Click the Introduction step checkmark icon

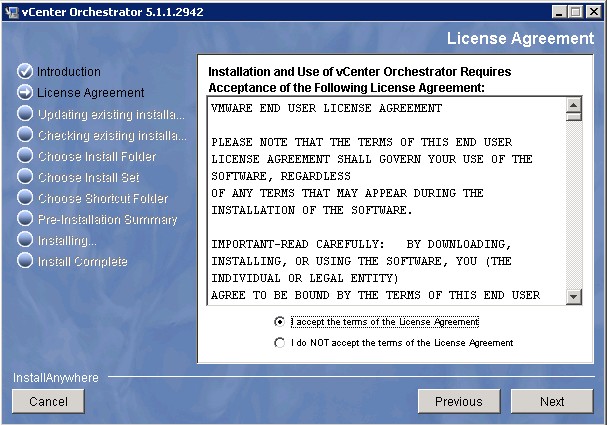[25, 72]
